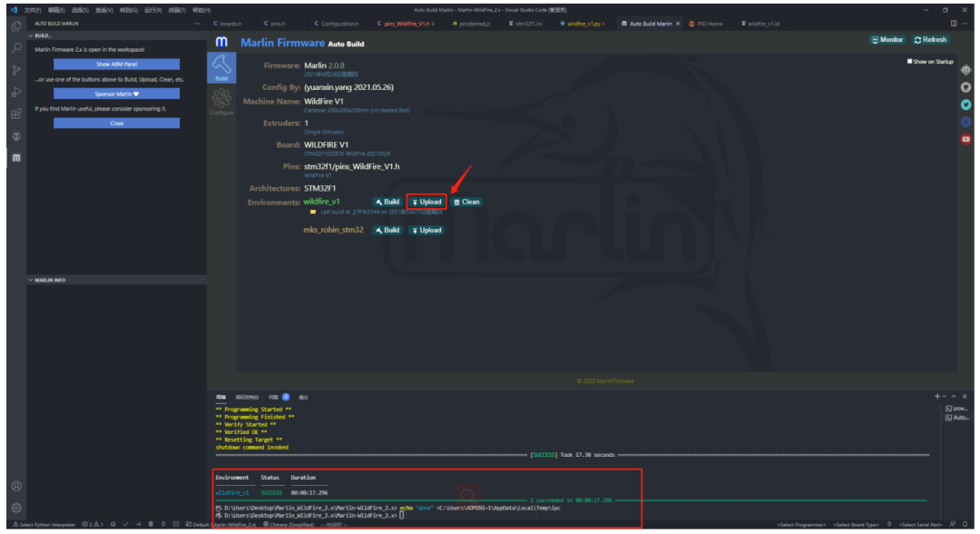Maximize the terminal panel
The height and width of the screenshot is (534, 980).
click(x=954, y=397)
